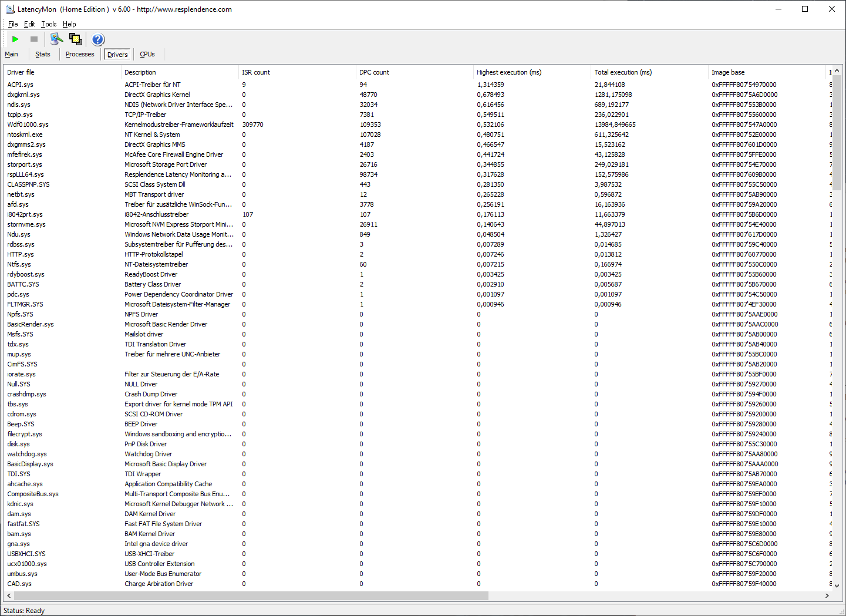Click the total execution value 13984,849665
This screenshot has width=846, height=616.
615,124
